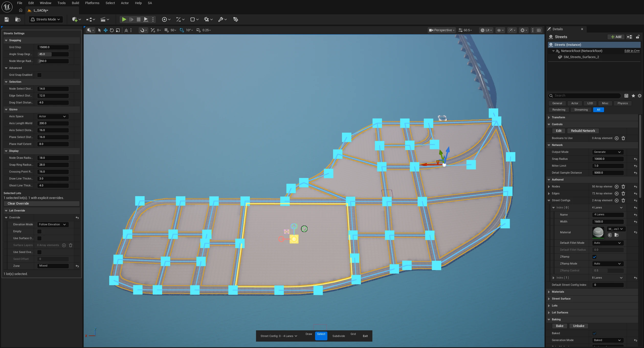644x348 pixels.
Task: Click the Edit in C++ link
Action: click(x=632, y=51)
